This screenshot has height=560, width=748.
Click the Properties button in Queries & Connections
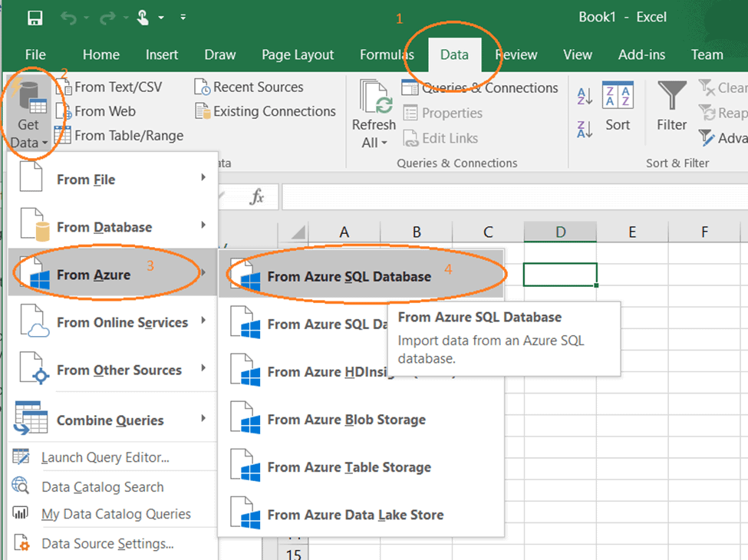443,113
